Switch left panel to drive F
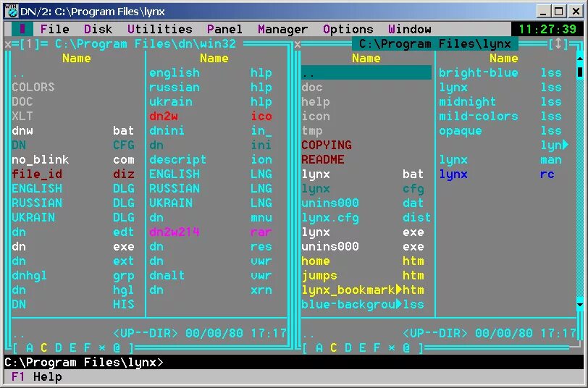The height and width of the screenshot is (388, 588). 87,347
